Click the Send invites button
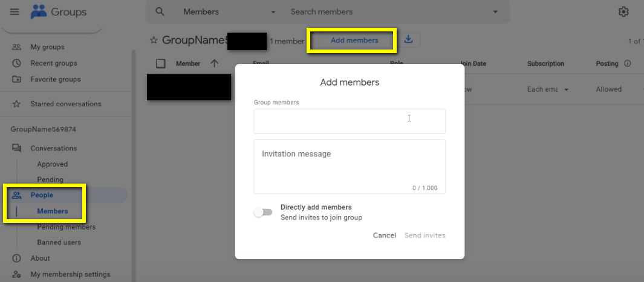This screenshot has width=644, height=282. [424, 236]
